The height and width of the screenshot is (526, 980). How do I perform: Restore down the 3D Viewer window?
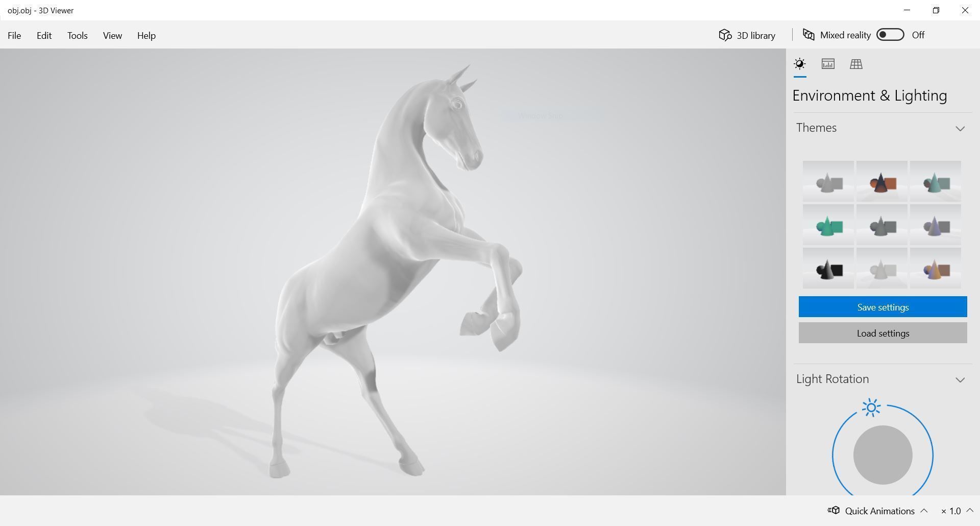click(936, 10)
